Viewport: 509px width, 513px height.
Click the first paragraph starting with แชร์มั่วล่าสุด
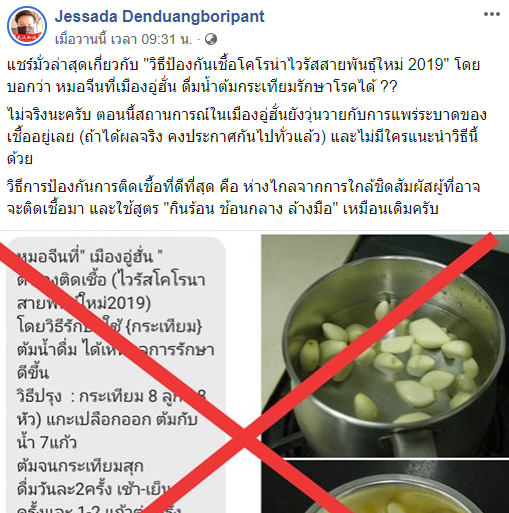coord(243,76)
